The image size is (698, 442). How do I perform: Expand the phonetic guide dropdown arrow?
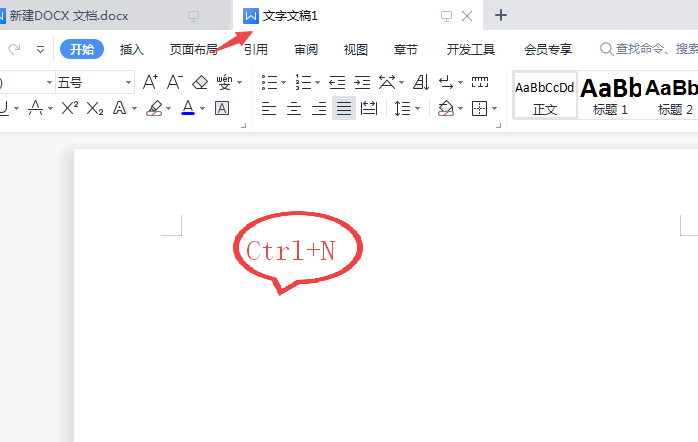click(x=239, y=82)
